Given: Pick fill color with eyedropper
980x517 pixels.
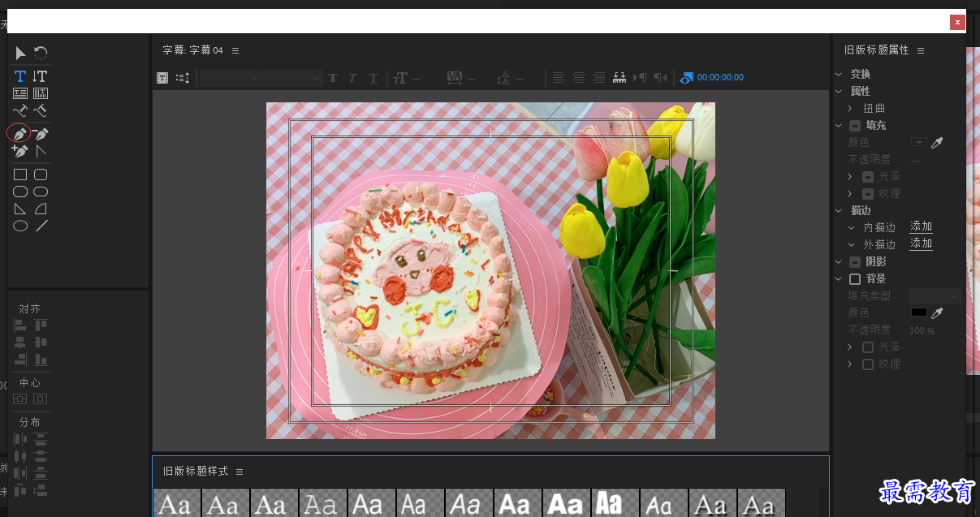Looking at the screenshot, I should (937, 142).
